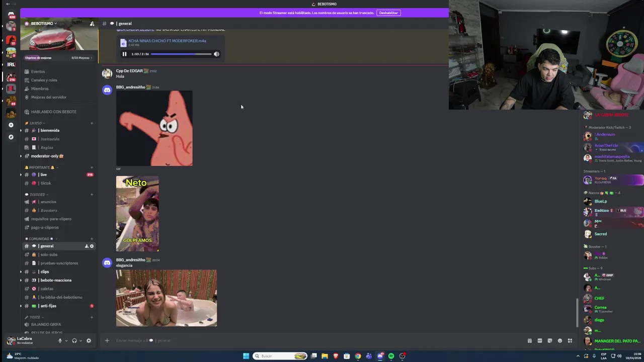
Task: Click the invite people icon beside BEBOTISMO
Action: click(92, 24)
